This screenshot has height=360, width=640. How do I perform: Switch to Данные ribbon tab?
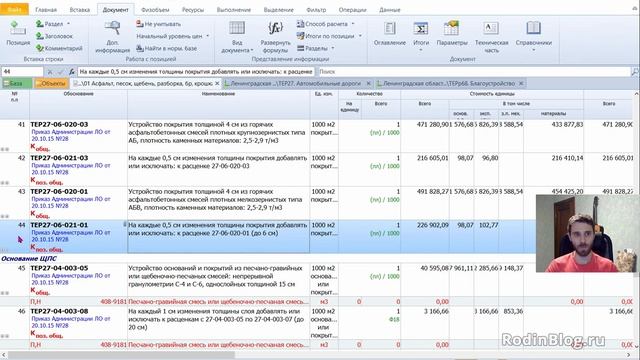coord(389,9)
